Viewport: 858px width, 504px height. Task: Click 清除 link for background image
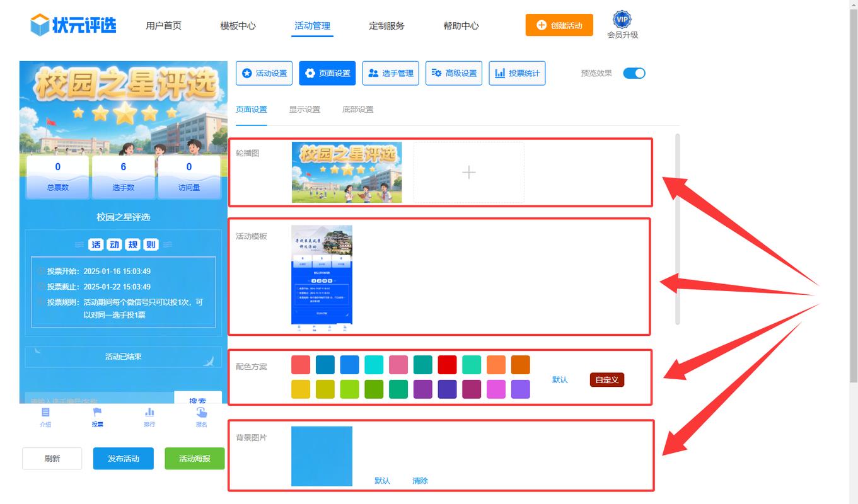click(x=420, y=481)
